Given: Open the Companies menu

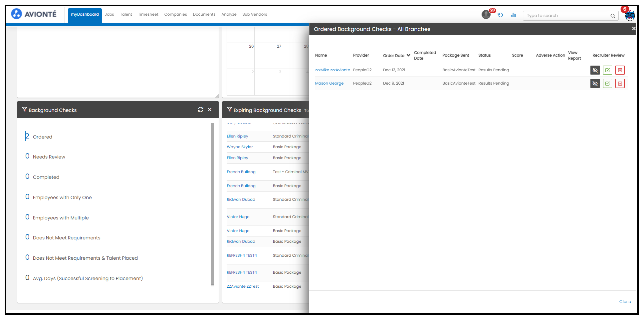Looking at the screenshot, I should (175, 14).
